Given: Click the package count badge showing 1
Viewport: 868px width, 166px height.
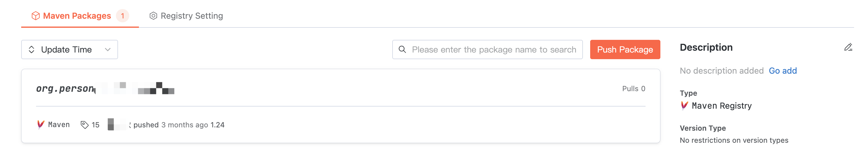Looking at the screenshot, I should coord(123,16).
